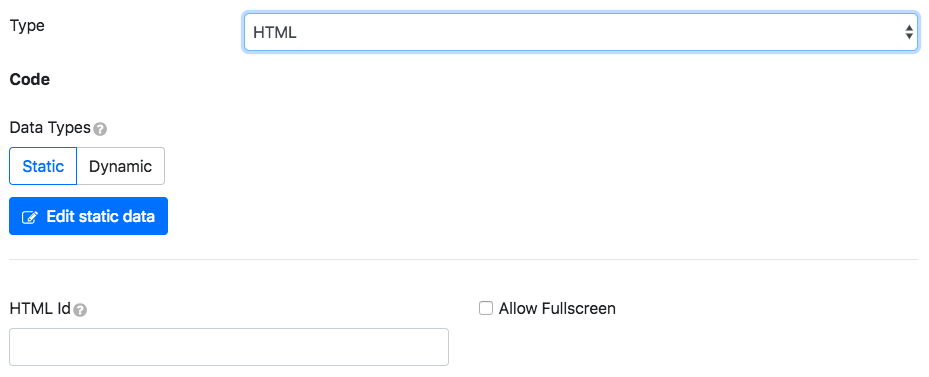Screen dimensions: 929x377
Task: Click the pencil icon on Edit static data
Action: (x=29, y=217)
